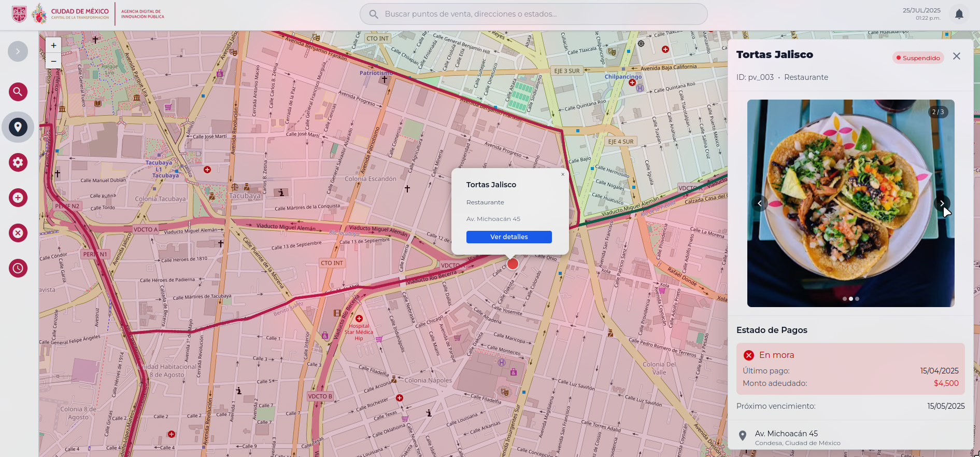Viewport: 980px width, 457px height.
Task: Close the map popup for Tortas Jalisco
Action: click(x=563, y=174)
